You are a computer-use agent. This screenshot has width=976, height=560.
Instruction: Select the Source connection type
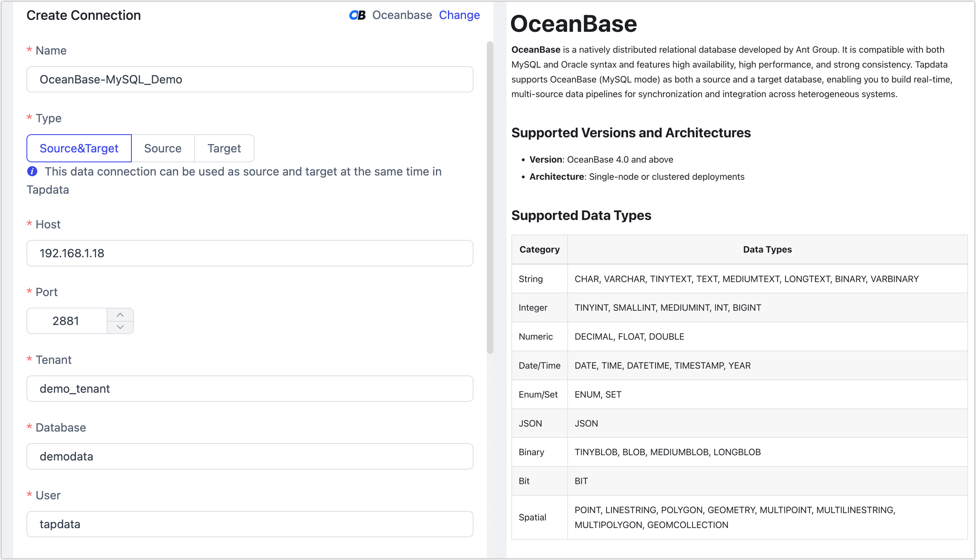tap(163, 148)
